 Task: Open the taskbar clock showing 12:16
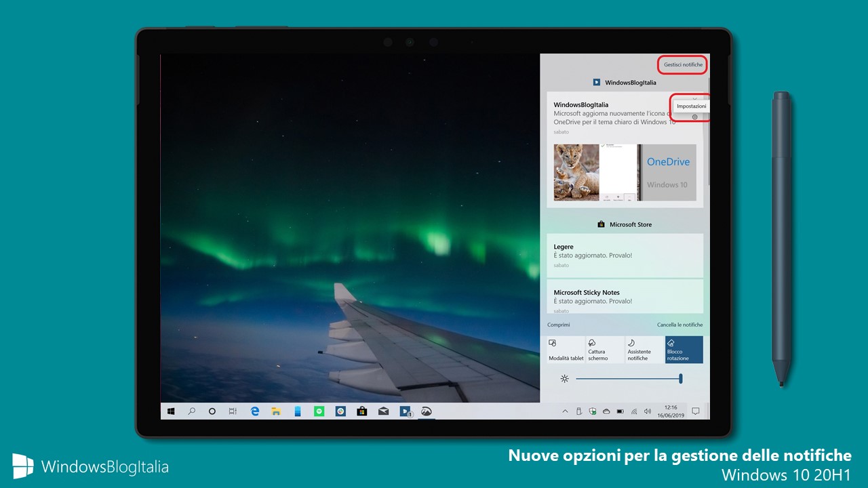pos(669,411)
